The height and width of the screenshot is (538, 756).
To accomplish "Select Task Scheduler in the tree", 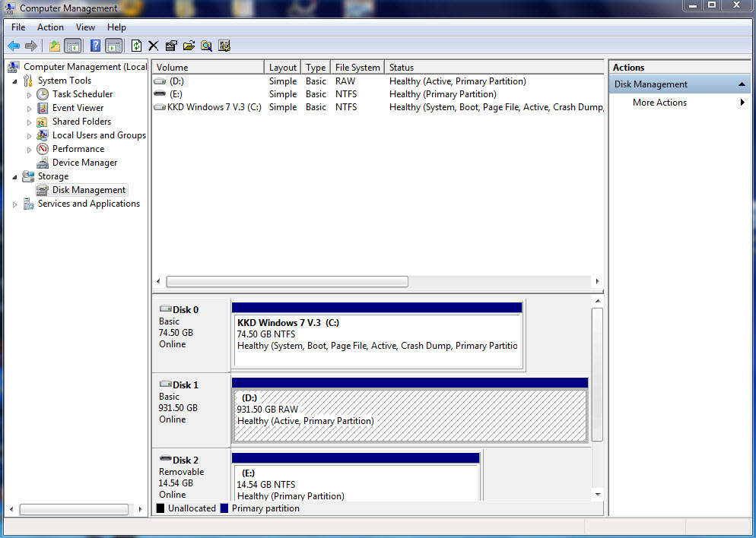I will (82, 94).
